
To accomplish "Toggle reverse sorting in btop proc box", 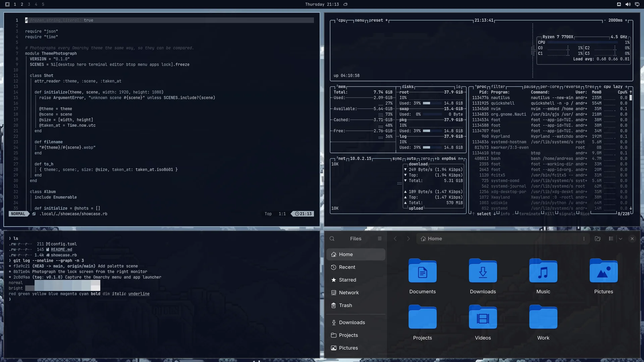I will point(572,87).
